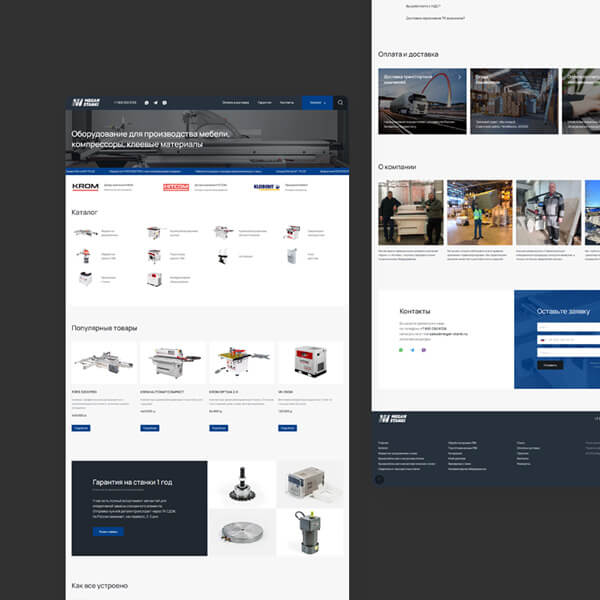The image size is (600, 600).
Task: Focus the name field in the 'Оставьте заявку' form
Action: [x=569, y=327]
